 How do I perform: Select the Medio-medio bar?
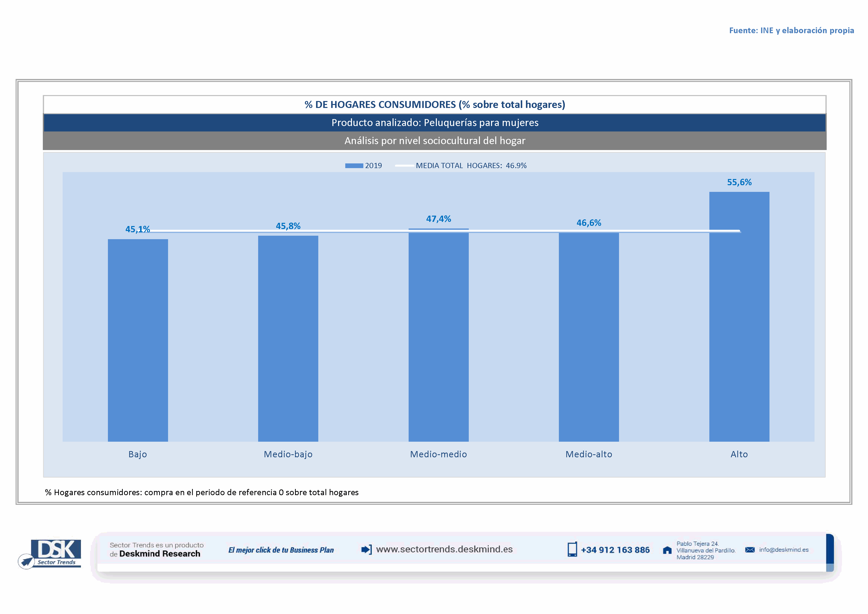(x=439, y=336)
